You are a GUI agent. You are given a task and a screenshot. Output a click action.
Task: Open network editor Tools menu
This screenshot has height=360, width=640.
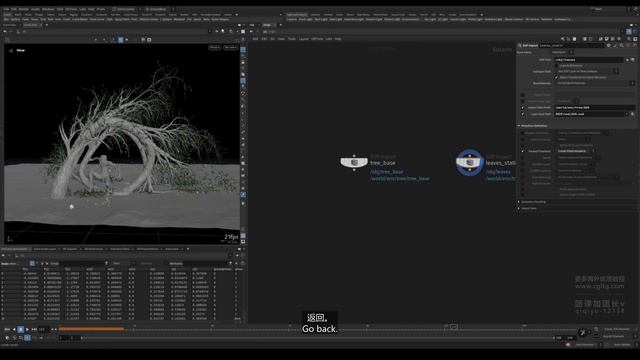[291, 39]
